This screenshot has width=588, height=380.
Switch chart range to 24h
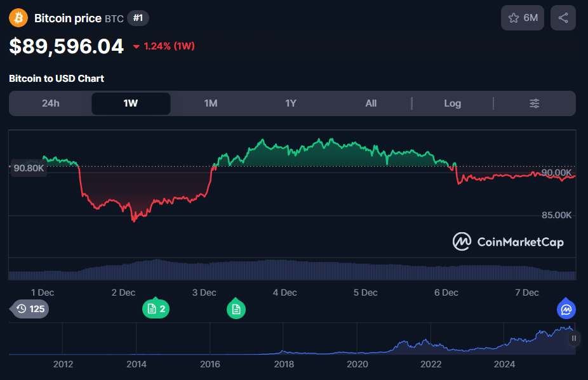[51, 103]
